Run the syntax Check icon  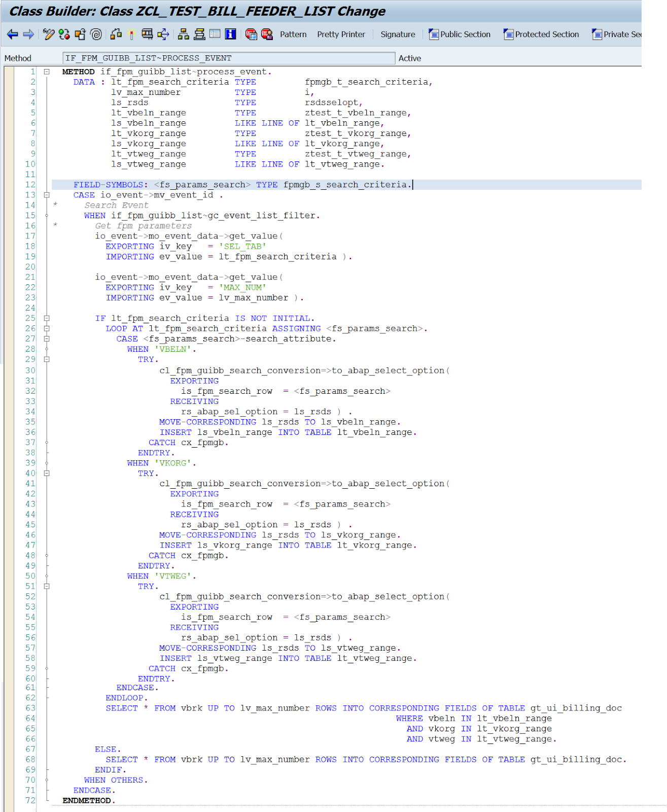click(116, 34)
